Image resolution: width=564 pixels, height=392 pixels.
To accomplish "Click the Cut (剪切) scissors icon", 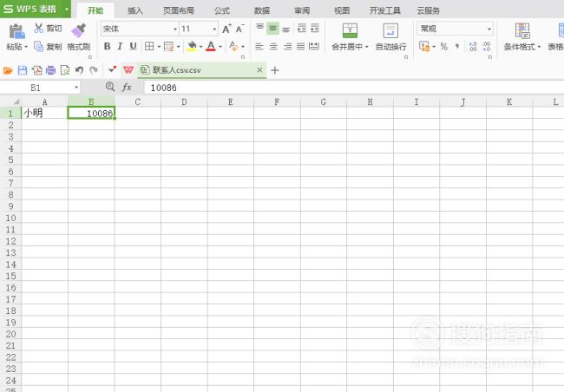I will [38, 28].
